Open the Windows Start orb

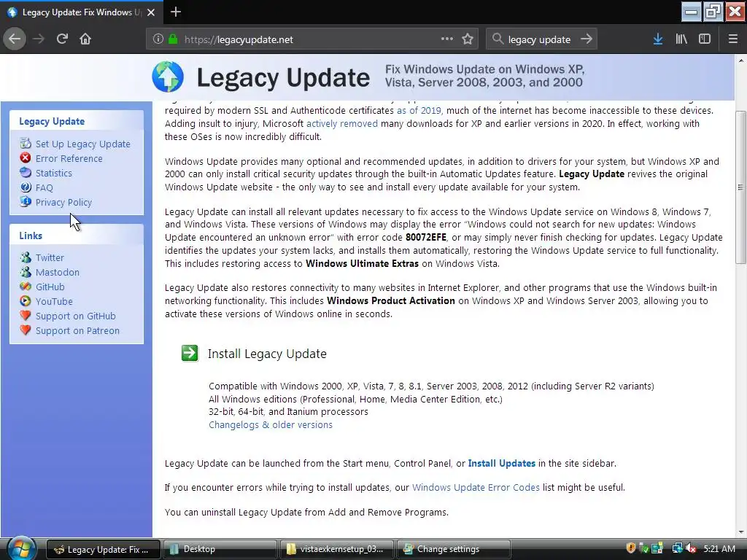[21, 548]
